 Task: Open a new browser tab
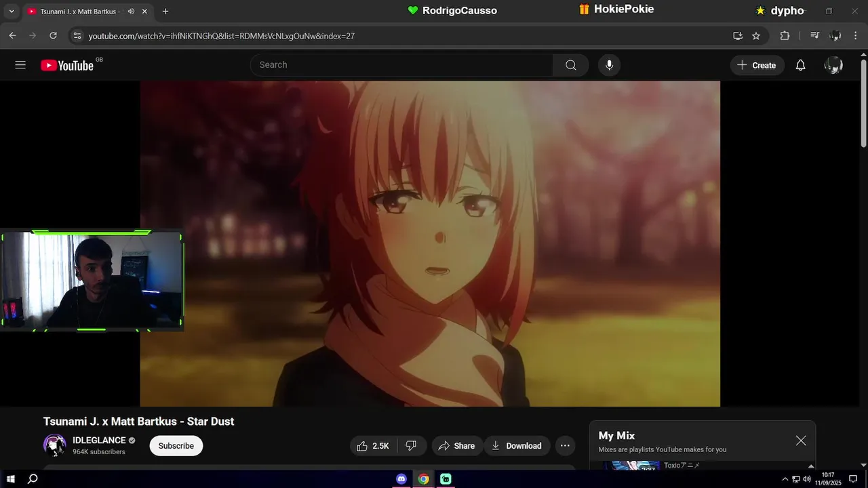click(x=165, y=12)
